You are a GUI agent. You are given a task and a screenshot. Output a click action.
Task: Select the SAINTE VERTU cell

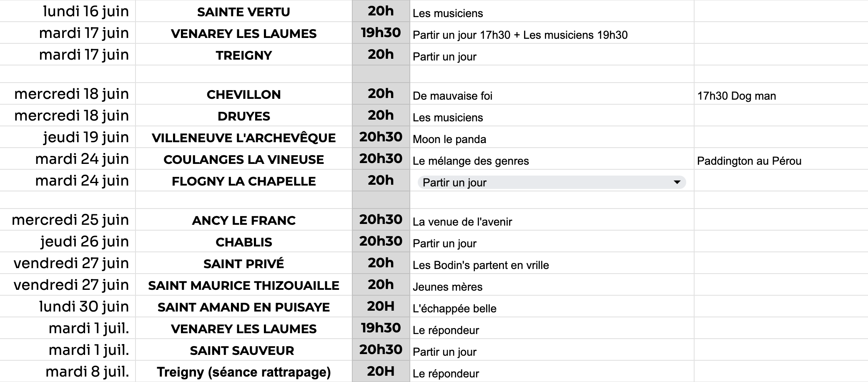(244, 11)
